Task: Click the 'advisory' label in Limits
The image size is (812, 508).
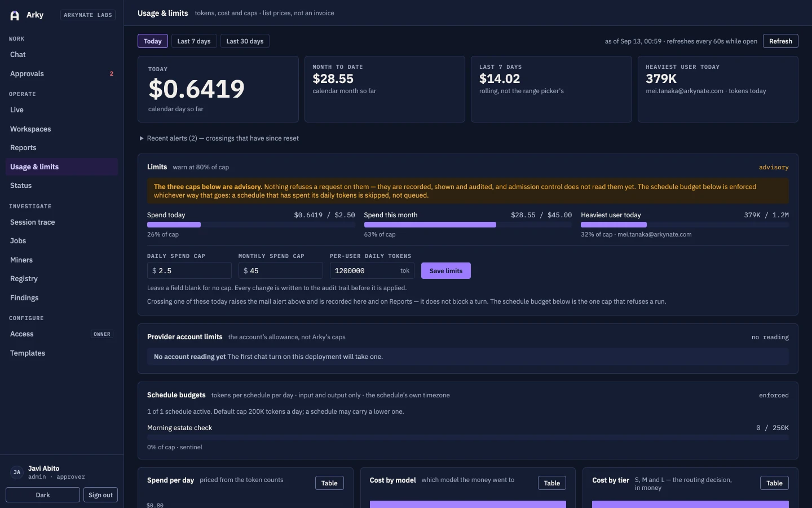Action: pyautogui.click(x=774, y=168)
